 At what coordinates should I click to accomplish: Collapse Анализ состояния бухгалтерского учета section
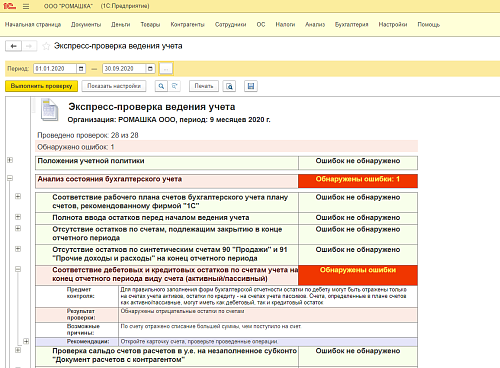10,178
